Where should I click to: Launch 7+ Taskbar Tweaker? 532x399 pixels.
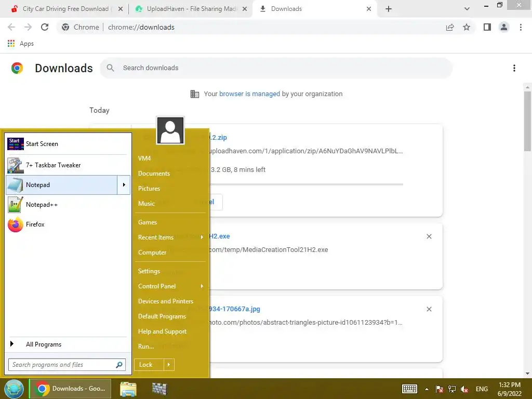pos(68,165)
